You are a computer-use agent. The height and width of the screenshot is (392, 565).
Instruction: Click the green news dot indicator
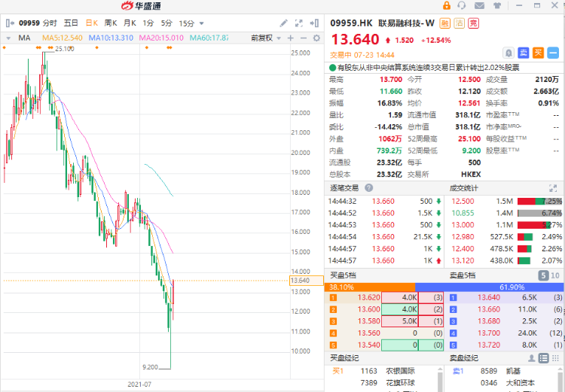[332, 68]
